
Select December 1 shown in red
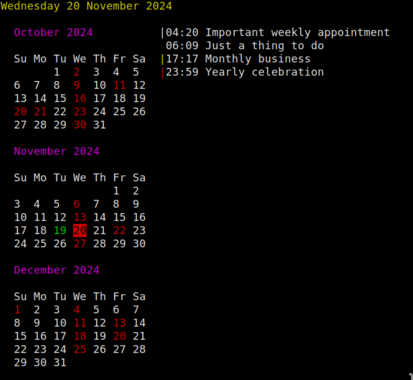tap(17, 310)
